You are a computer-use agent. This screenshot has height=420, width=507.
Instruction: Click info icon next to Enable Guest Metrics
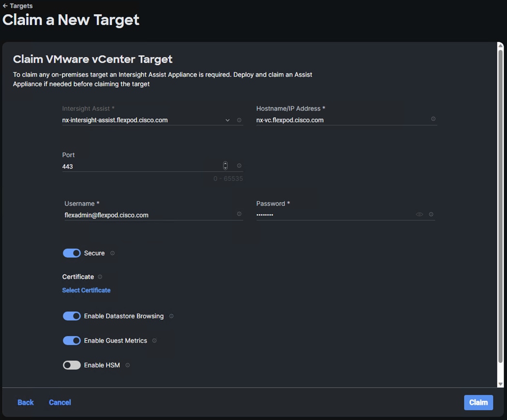coord(154,341)
